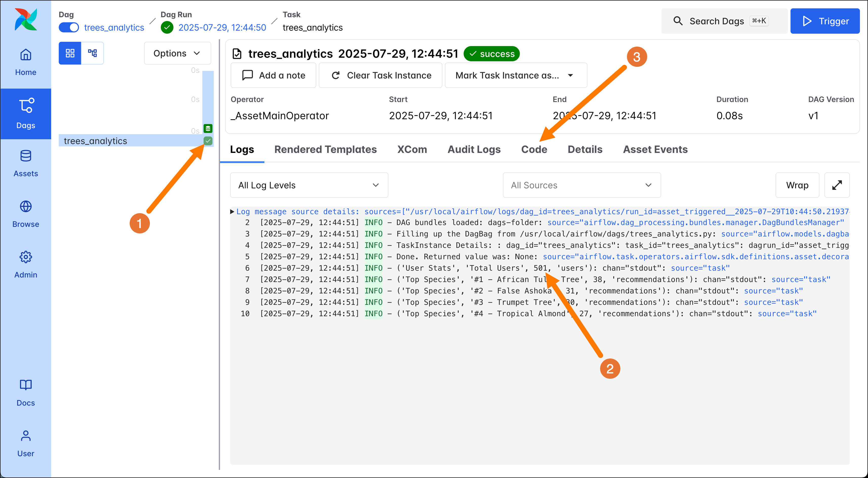Open the XCom tab
The height and width of the screenshot is (478, 868).
[x=412, y=149]
